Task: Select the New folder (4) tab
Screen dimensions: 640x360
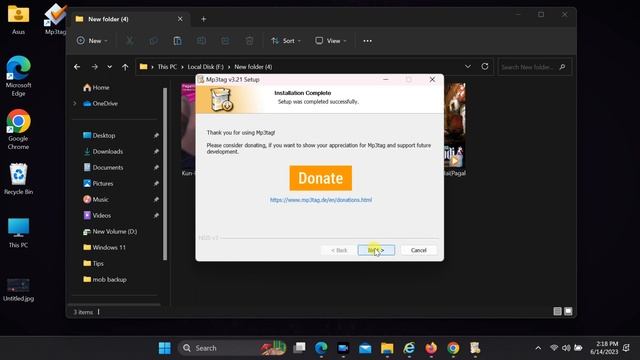Action: [131, 19]
